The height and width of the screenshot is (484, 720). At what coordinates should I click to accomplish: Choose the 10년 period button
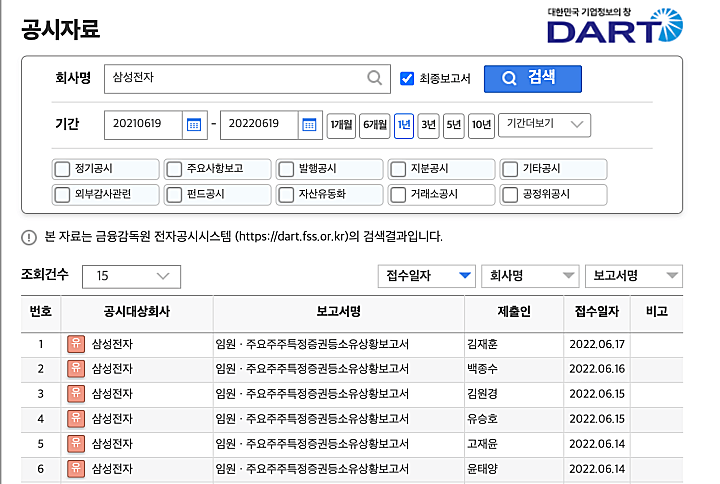click(481, 125)
